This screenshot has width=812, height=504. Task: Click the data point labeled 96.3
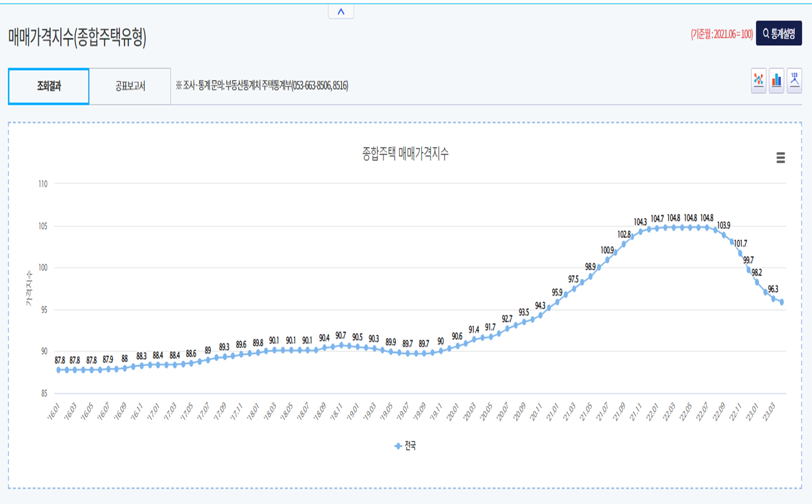[x=773, y=299]
